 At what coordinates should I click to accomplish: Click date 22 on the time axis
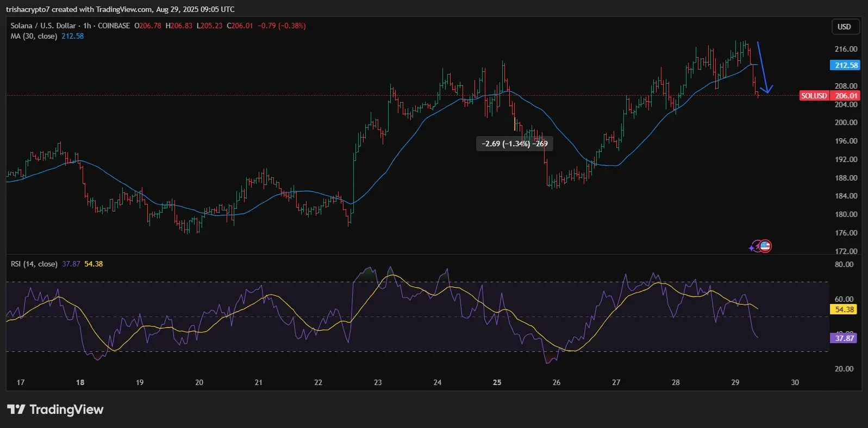(318, 382)
